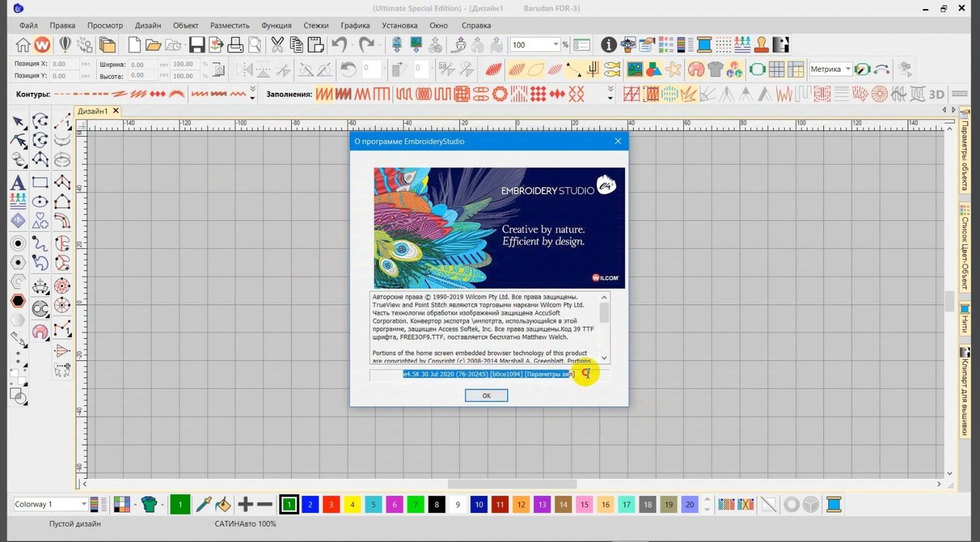Screen dimensions: 980x542
Task: Create a new blank design document
Action: [x=134, y=45]
